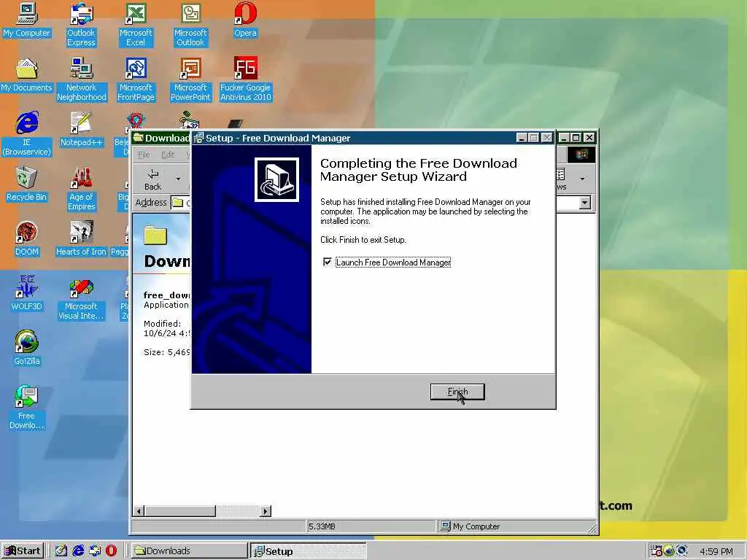Select the Opera desktop shortcut
This screenshot has width=747, height=560.
coord(245,20)
